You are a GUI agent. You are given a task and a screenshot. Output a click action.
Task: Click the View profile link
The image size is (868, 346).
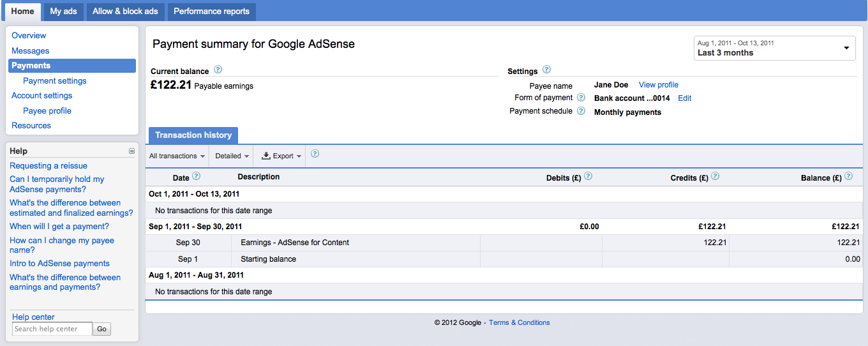[x=658, y=85]
